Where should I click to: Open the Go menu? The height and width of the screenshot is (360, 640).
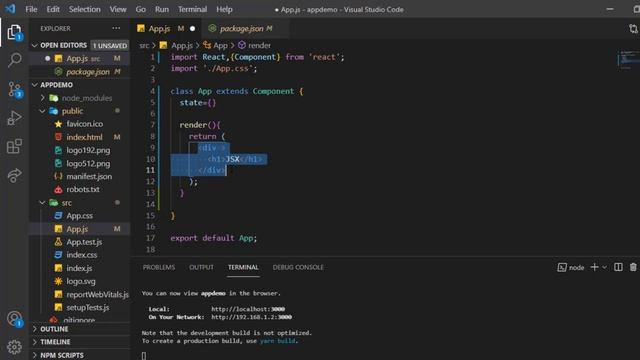click(x=140, y=9)
